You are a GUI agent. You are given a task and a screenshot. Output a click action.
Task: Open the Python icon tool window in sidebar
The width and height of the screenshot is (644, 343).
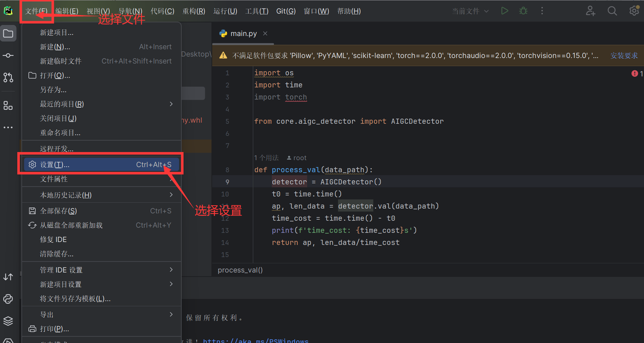(8, 299)
